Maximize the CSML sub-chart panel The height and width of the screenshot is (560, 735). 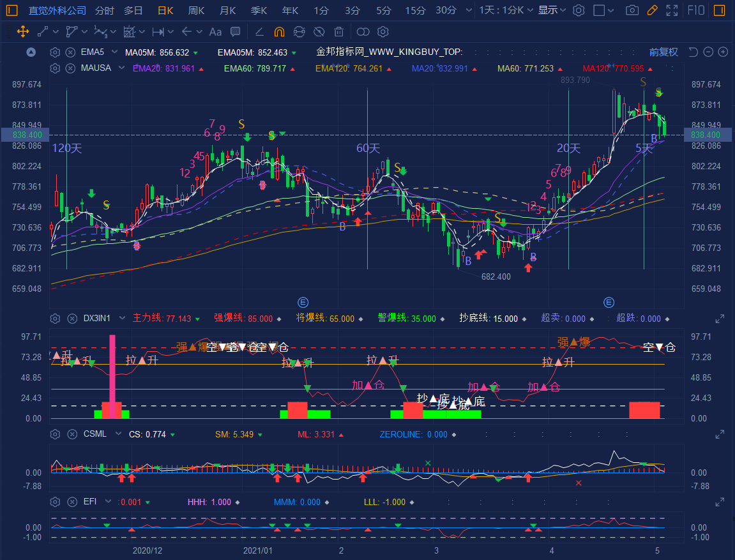click(720, 435)
